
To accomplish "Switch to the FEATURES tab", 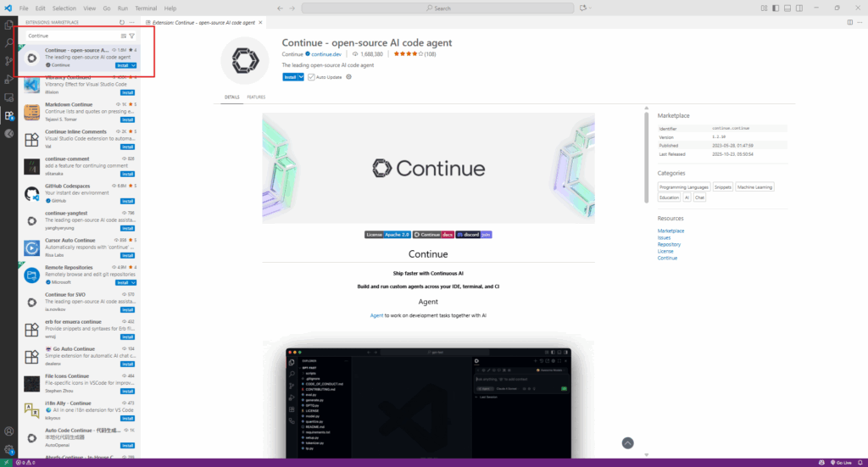I will (x=256, y=97).
